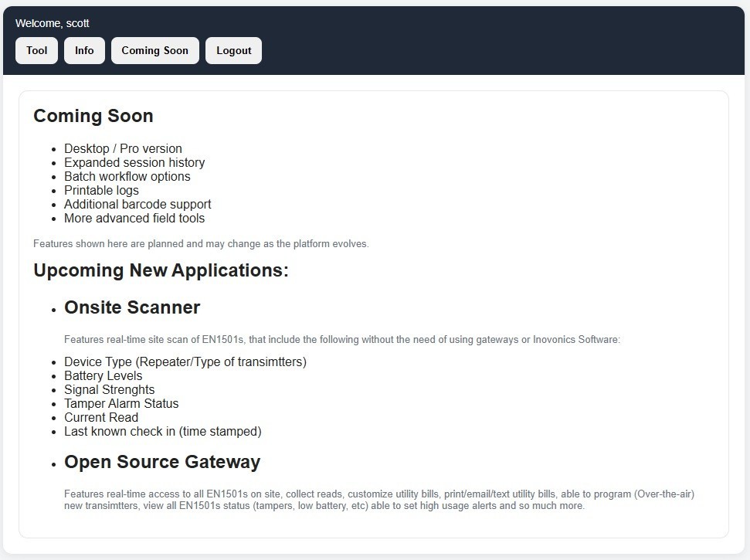The height and width of the screenshot is (560, 750).
Task: Click "More advanced field tools" list item
Action: (134, 218)
